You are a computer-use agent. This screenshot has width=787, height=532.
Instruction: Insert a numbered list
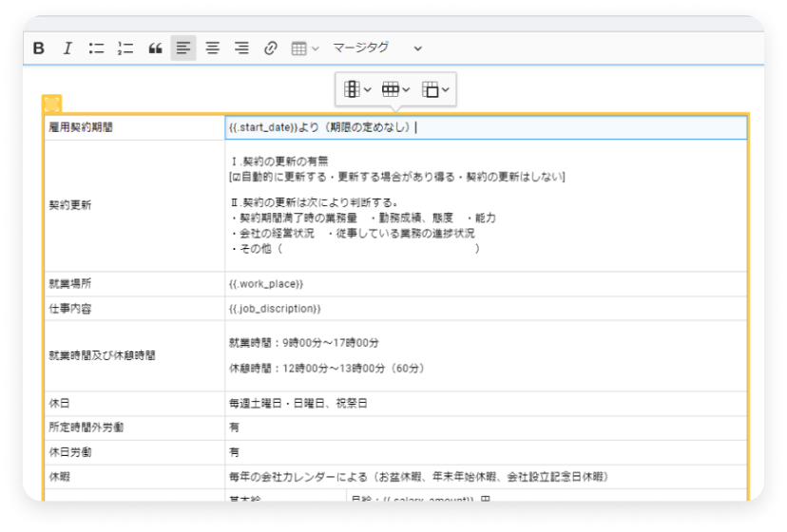(x=125, y=48)
